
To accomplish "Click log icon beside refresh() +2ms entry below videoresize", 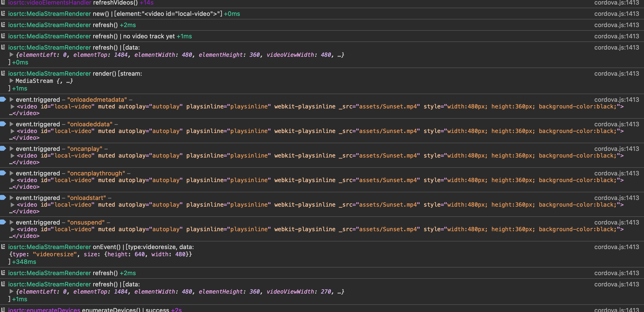I will [3, 273].
